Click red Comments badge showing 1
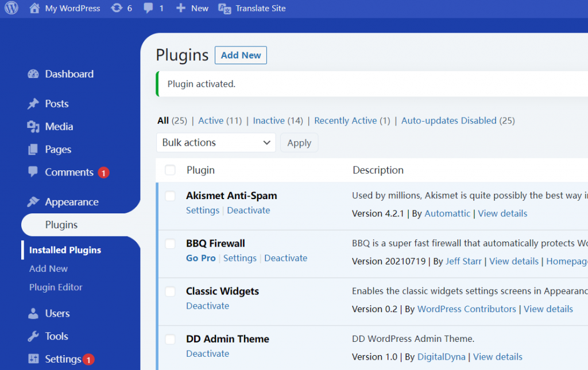588x370 pixels. 103,173
